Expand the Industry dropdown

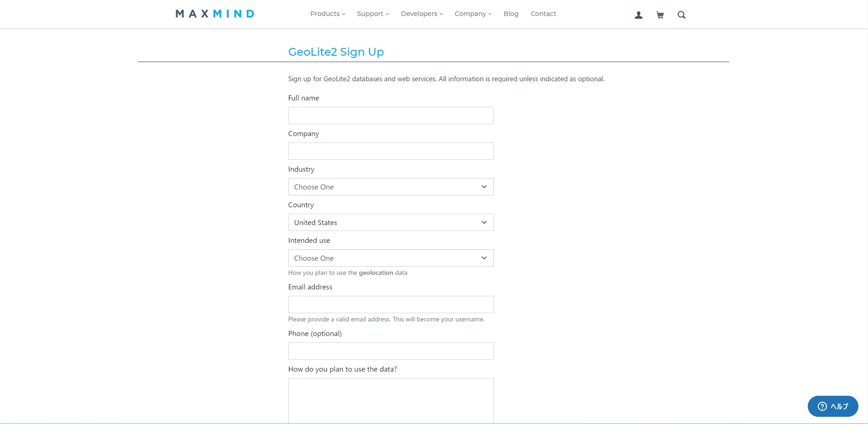click(x=391, y=187)
